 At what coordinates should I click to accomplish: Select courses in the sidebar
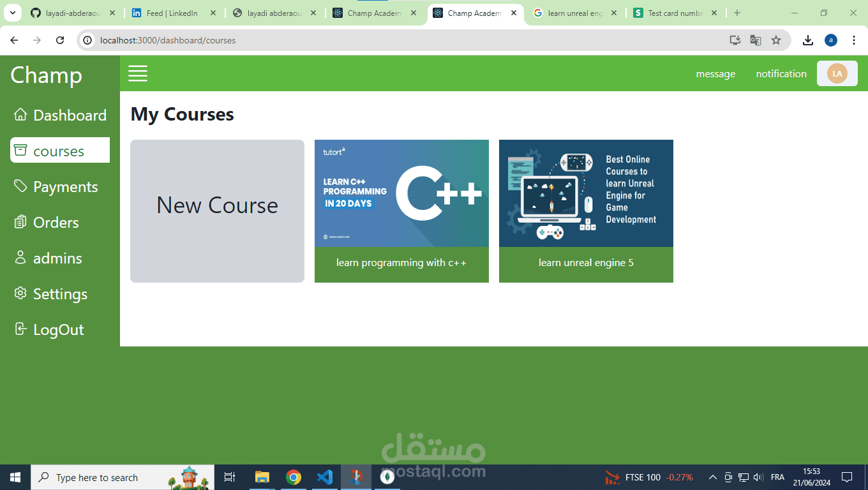[x=60, y=151]
